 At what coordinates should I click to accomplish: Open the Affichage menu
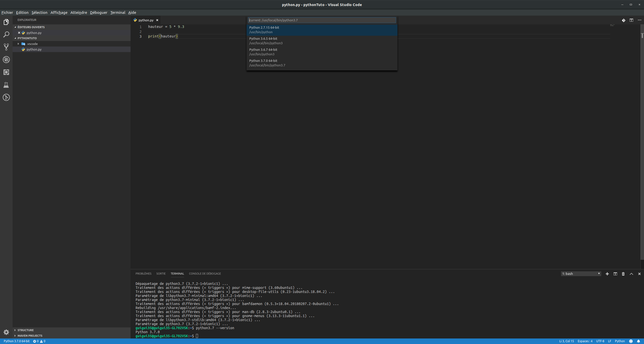pos(59,12)
